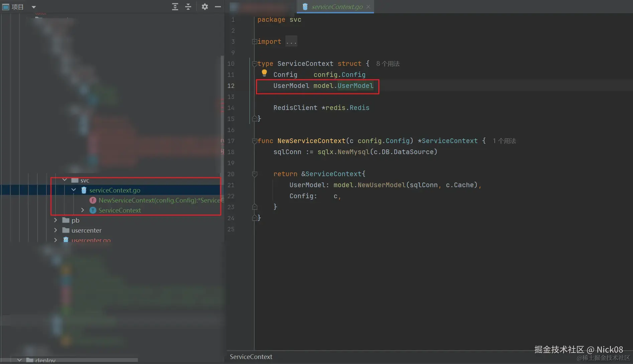Click the folded import ellipsis
The height and width of the screenshot is (364, 633).
(x=291, y=41)
